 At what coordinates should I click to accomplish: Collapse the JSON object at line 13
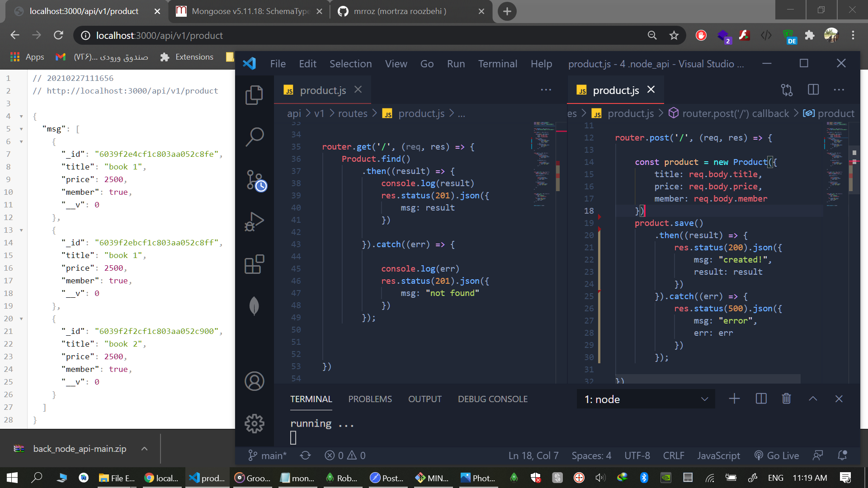[x=21, y=230]
